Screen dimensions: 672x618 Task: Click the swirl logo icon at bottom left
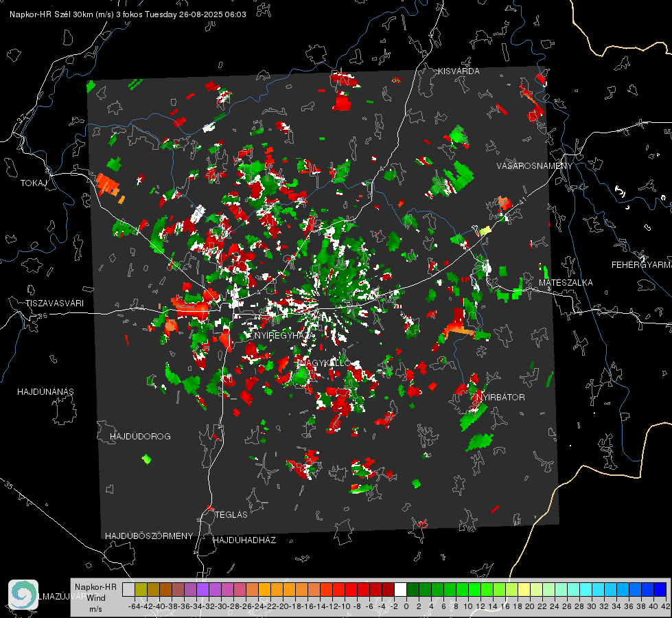point(23,595)
